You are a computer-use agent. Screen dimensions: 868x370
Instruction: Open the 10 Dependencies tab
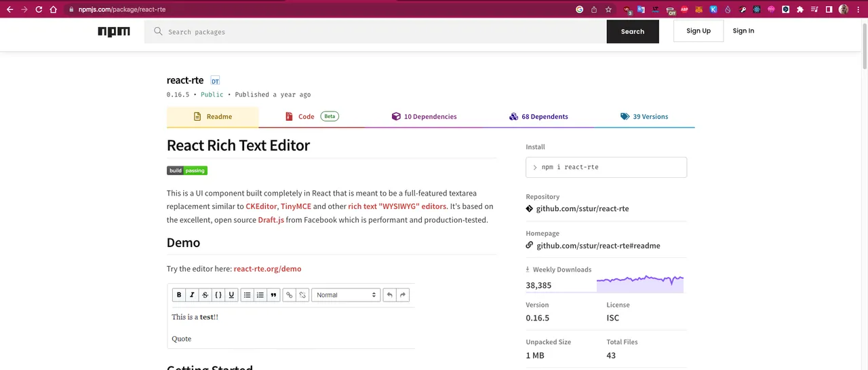[424, 117]
